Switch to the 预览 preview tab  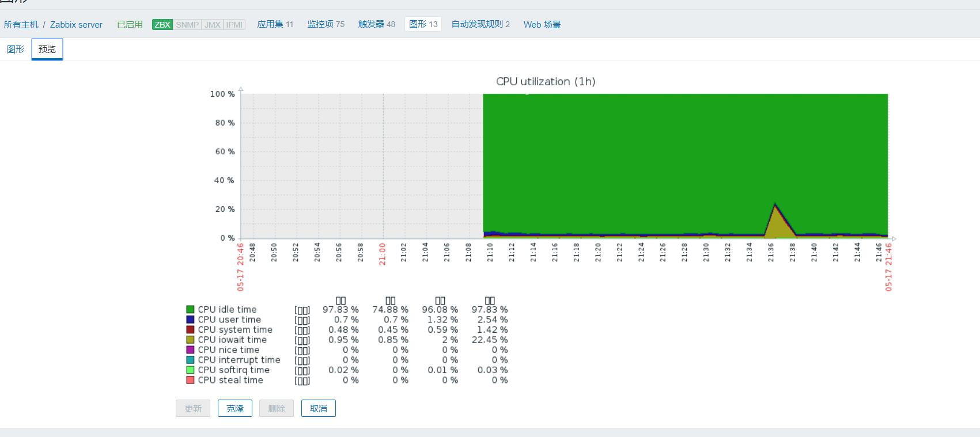click(x=47, y=50)
